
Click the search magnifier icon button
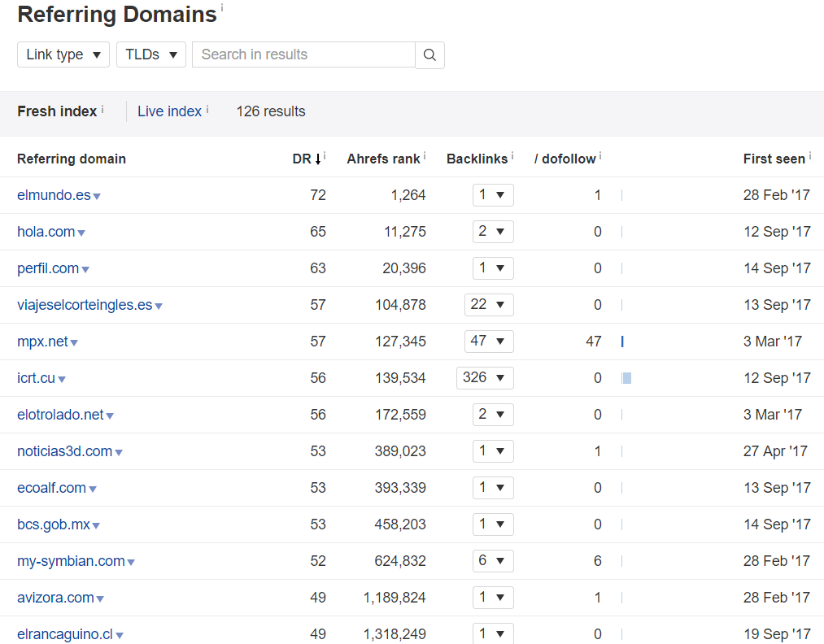[429, 55]
